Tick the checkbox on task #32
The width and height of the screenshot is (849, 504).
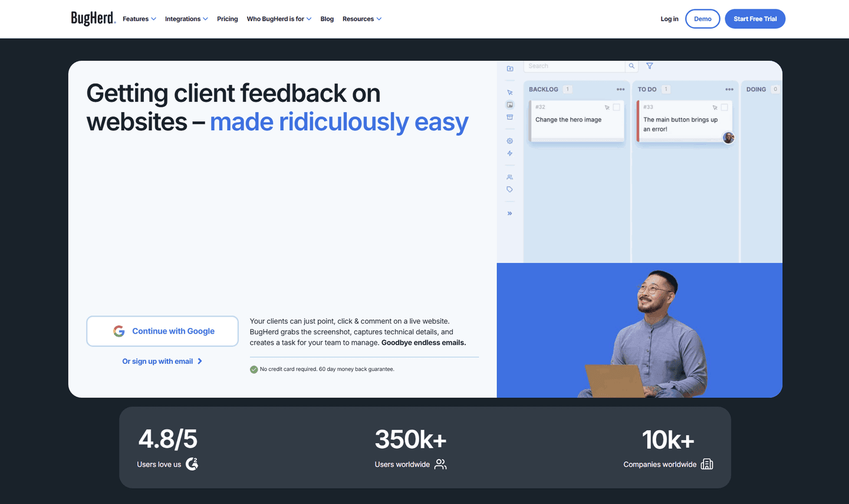617,107
